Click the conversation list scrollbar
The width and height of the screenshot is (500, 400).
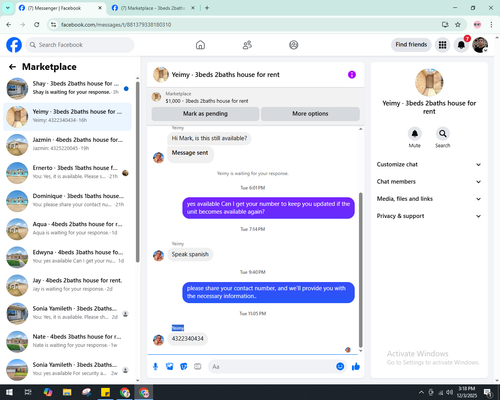[x=137, y=172]
